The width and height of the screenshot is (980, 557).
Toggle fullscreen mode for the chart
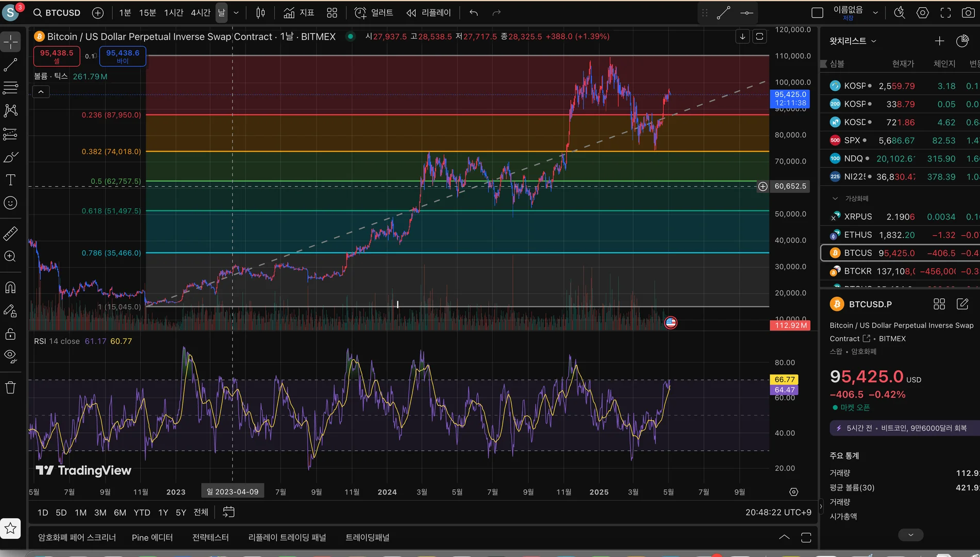pyautogui.click(x=945, y=13)
